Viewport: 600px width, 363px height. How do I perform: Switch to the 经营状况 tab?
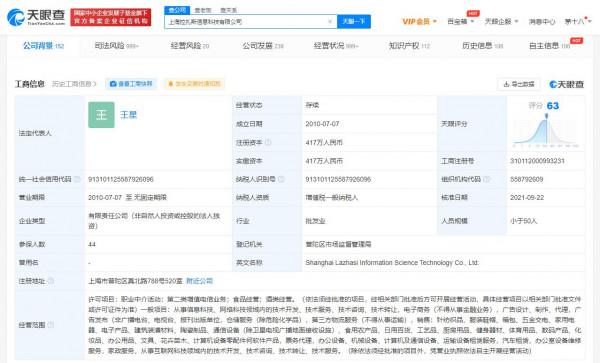click(x=336, y=46)
